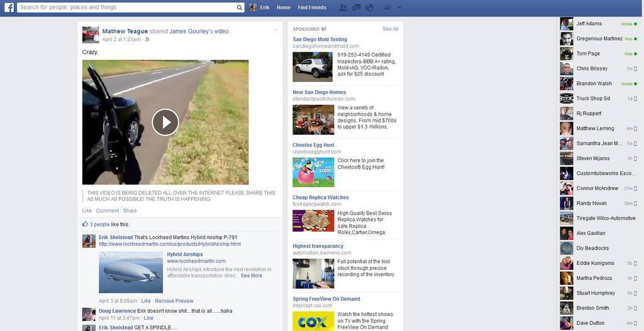Open the notifications globe icon
Image resolution: width=644 pixels, height=331 pixels.
coord(369,8)
